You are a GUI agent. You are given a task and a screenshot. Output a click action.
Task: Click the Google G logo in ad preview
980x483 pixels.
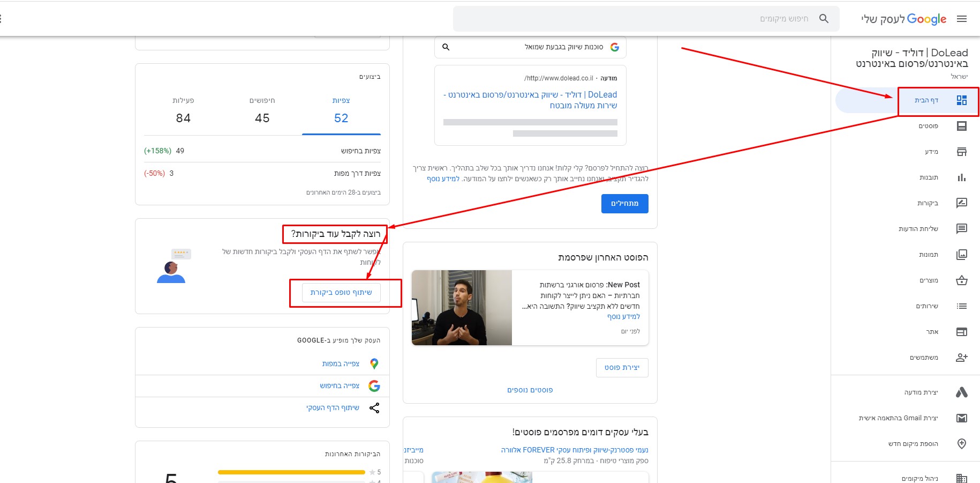click(615, 47)
